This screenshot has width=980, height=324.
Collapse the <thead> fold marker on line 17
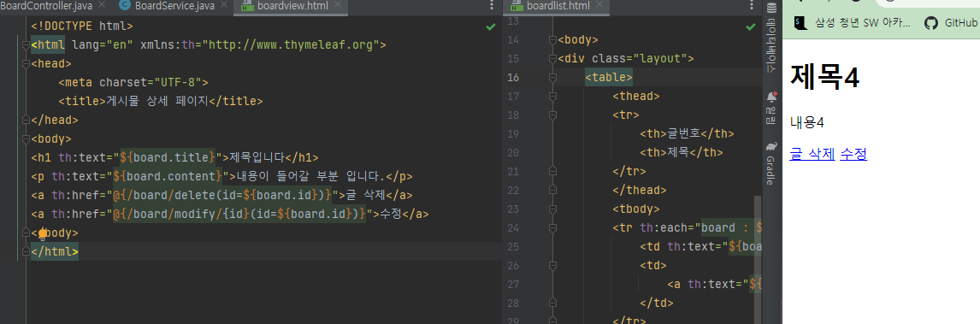(552, 96)
